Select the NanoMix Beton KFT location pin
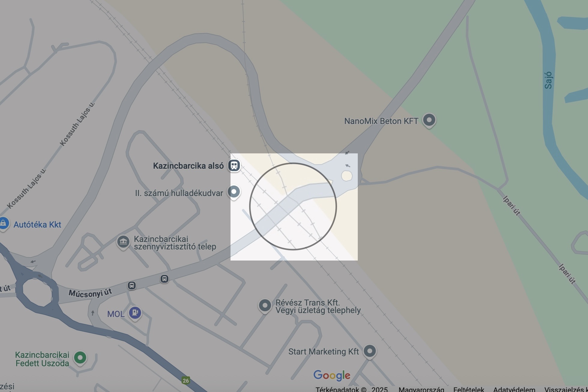Image resolution: width=588 pixels, height=392 pixels. (x=429, y=121)
